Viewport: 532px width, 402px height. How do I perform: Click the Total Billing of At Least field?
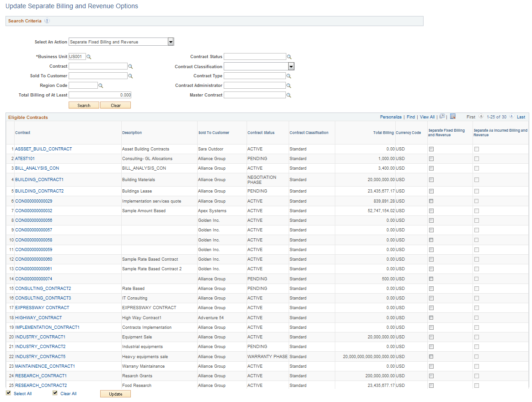(x=100, y=95)
